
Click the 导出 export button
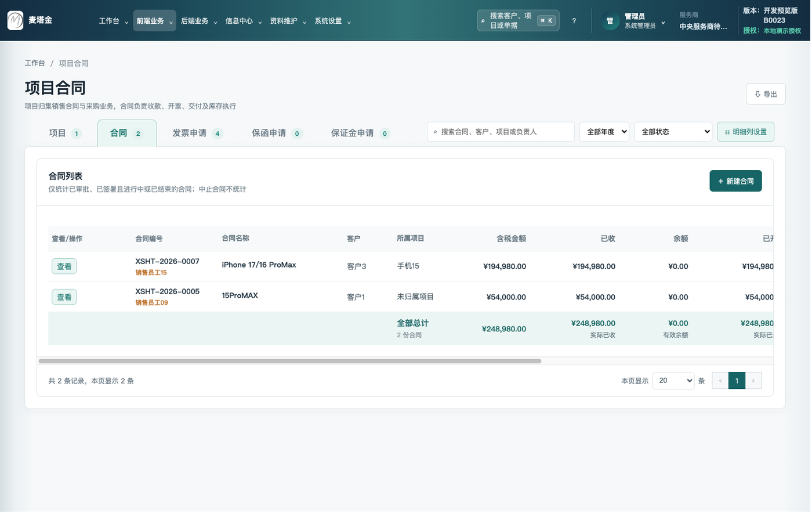[x=767, y=94]
